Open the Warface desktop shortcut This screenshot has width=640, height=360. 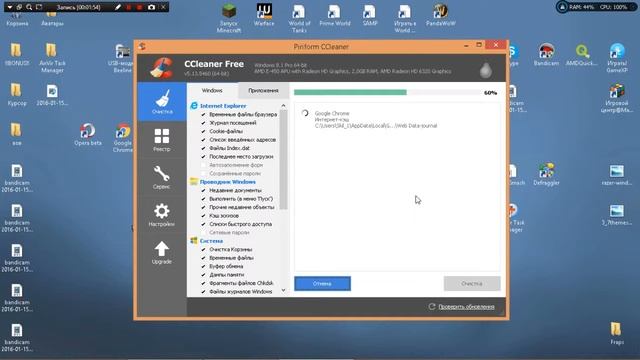pos(264,15)
